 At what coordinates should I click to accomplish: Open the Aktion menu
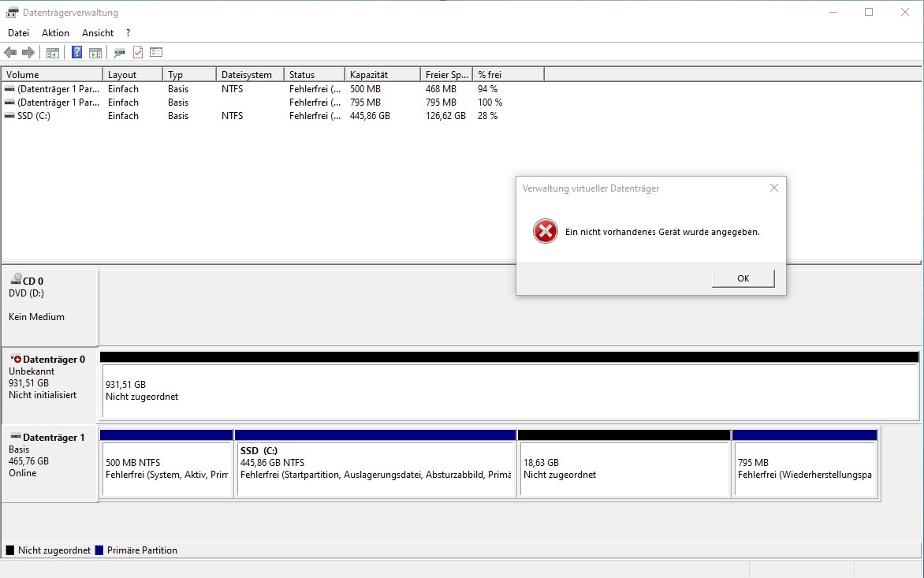click(55, 33)
